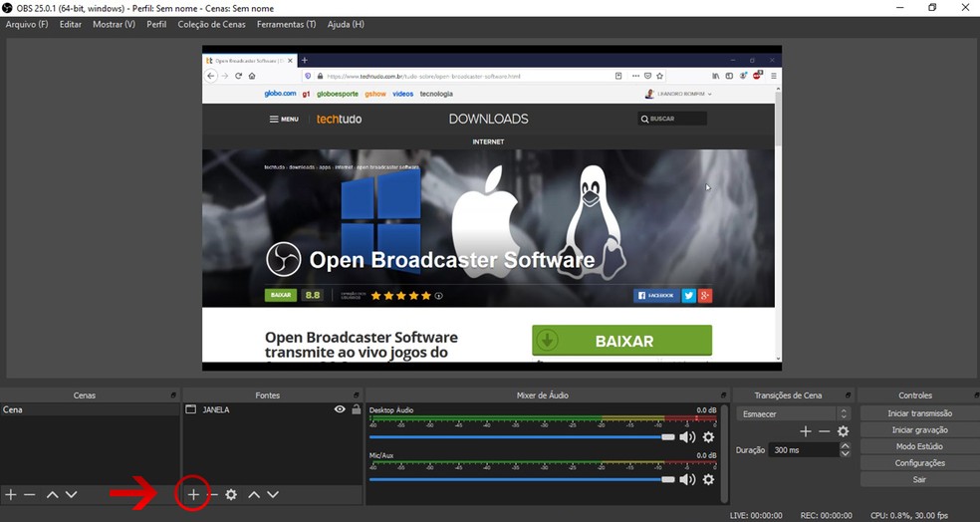
Task: Move the source up in Fontes
Action: pyautogui.click(x=254, y=494)
